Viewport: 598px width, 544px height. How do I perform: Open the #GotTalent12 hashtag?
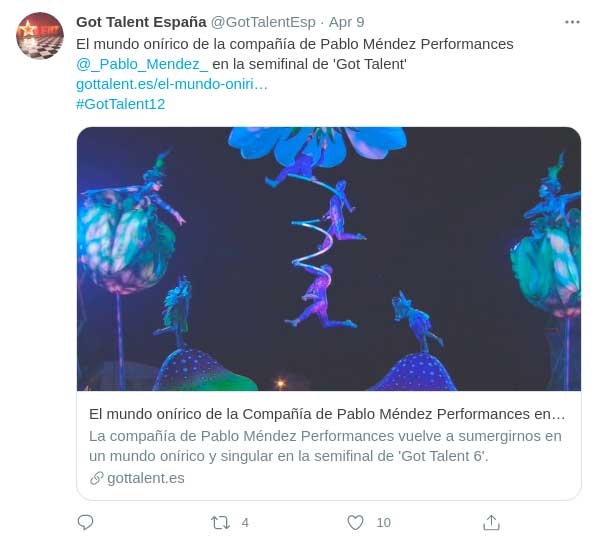click(x=121, y=104)
